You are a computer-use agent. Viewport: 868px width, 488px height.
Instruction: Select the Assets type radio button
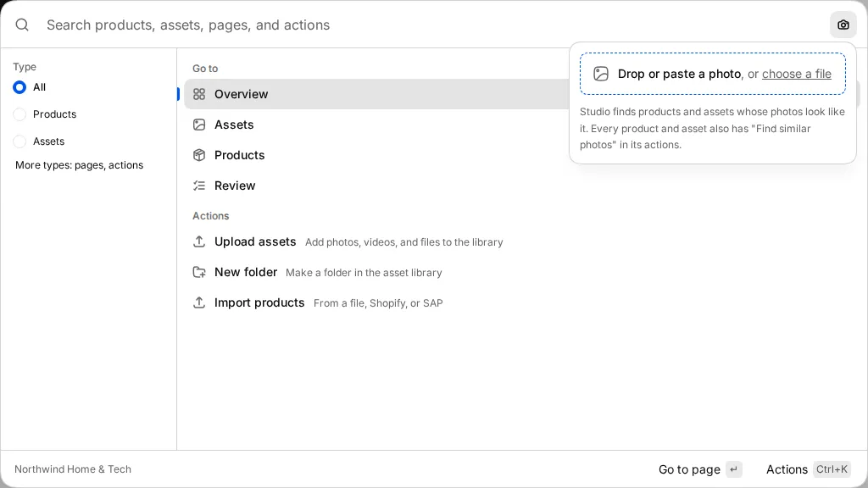(x=19, y=141)
